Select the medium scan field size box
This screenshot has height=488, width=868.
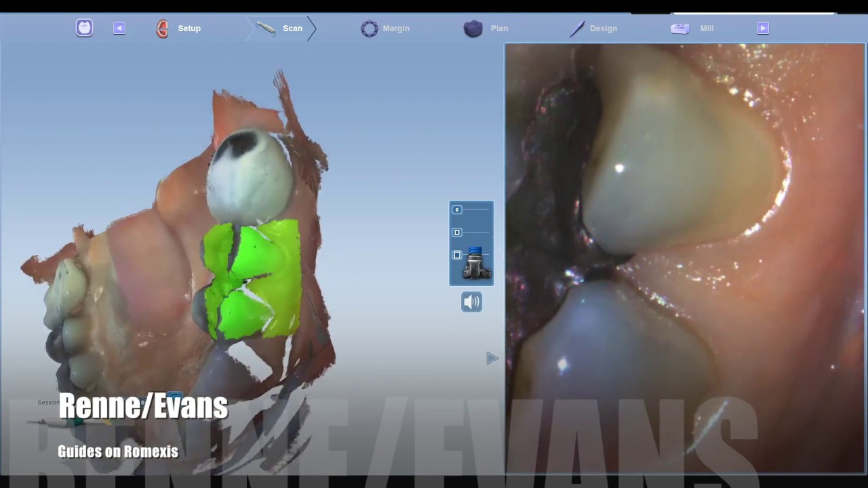pyautogui.click(x=457, y=232)
